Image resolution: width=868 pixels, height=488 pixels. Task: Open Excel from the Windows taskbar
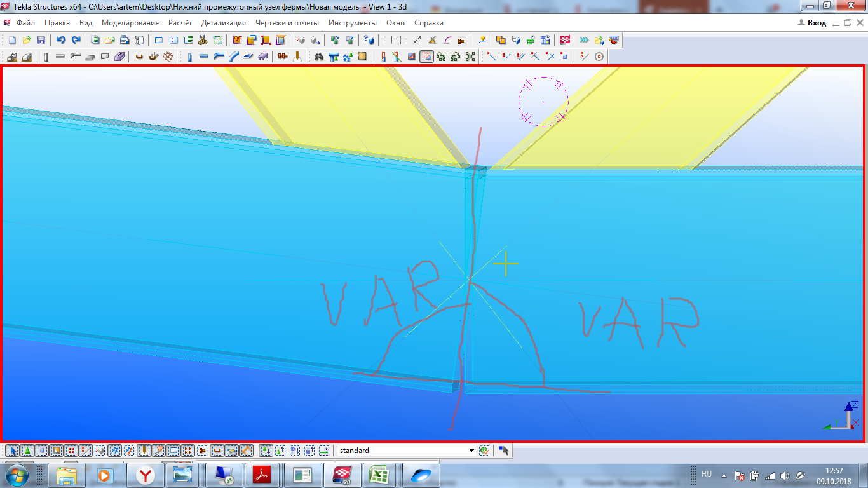[379, 475]
